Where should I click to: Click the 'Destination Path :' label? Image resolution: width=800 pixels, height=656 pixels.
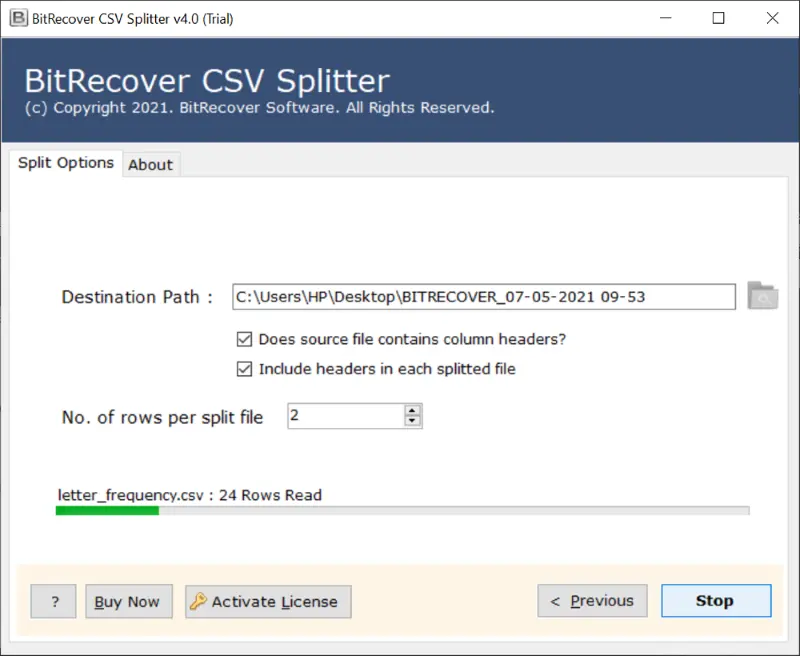click(137, 297)
